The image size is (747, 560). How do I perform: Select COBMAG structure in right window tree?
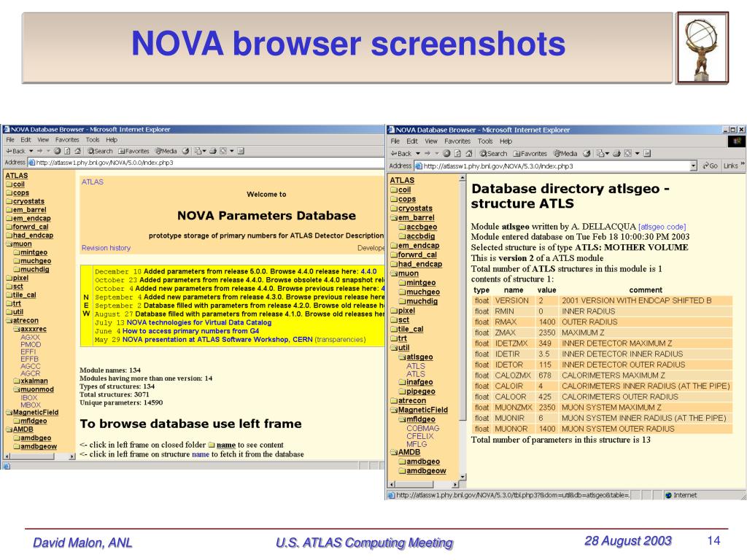[422, 429]
